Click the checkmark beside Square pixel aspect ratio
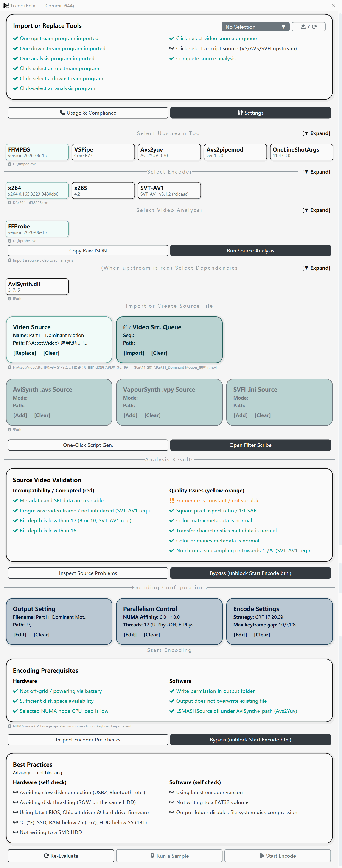The height and width of the screenshot is (868, 342). point(172,511)
